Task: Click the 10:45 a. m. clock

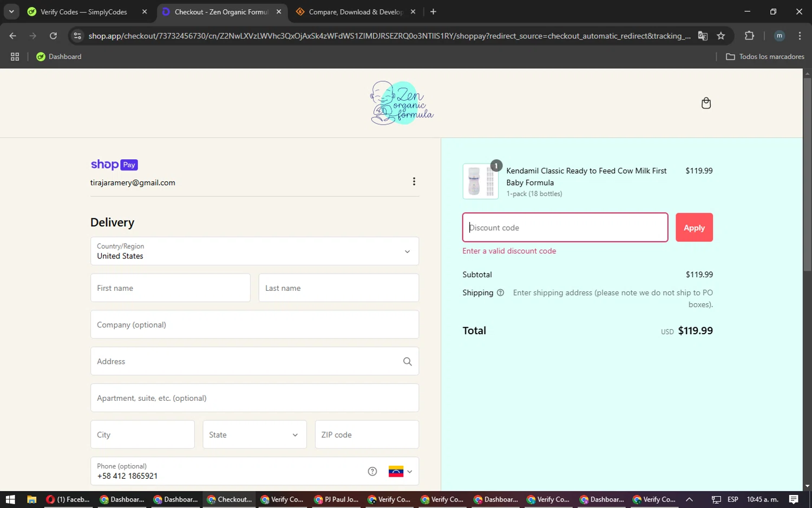Action: tap(762, 499)
